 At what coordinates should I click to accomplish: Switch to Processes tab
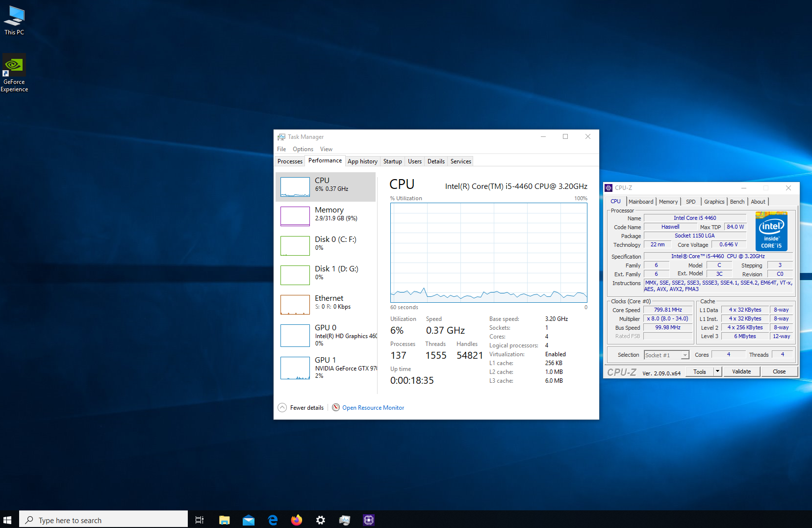290,161
